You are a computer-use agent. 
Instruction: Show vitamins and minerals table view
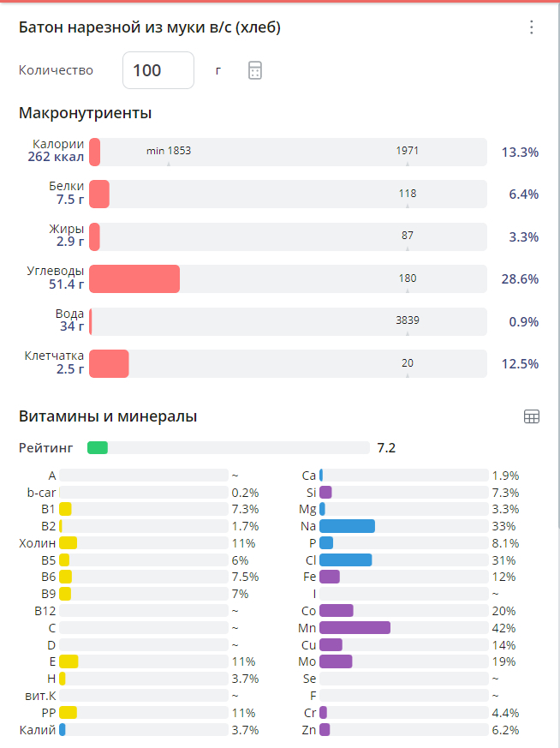[x=531, y=416]
